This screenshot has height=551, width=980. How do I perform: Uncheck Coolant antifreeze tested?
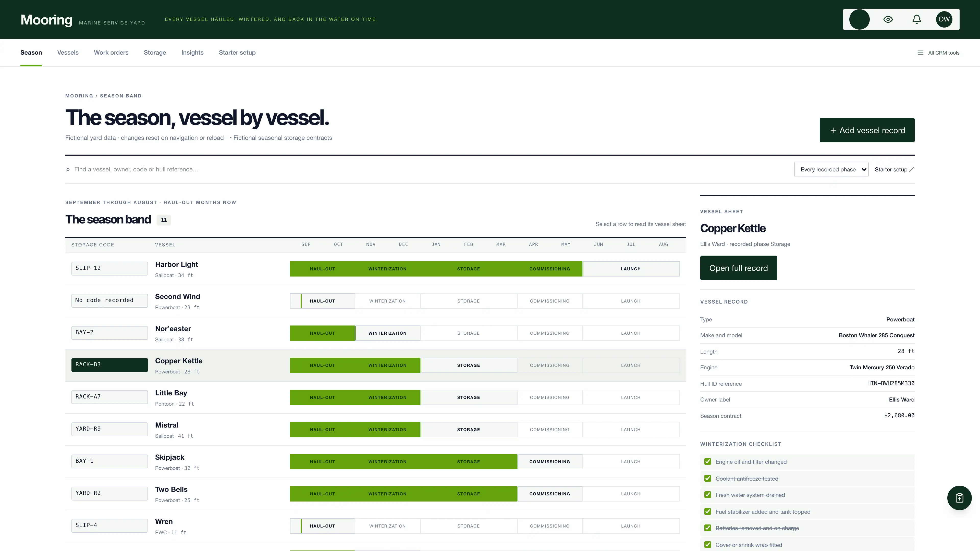point(708,478)
